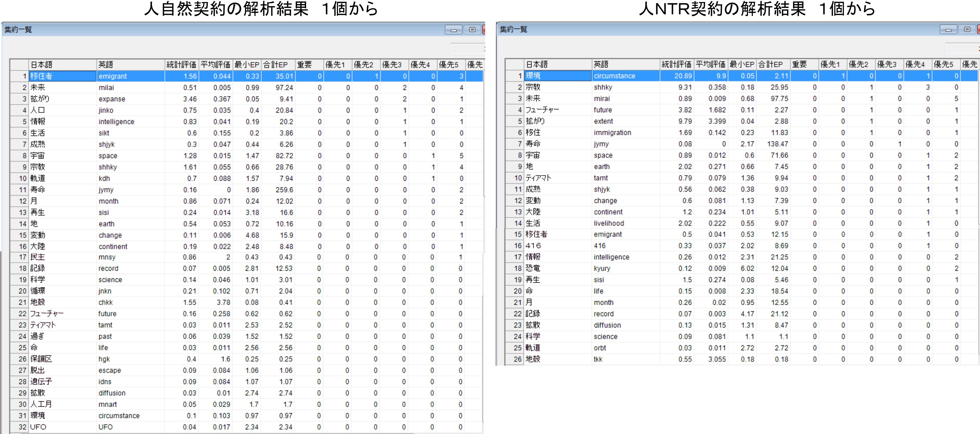
Task: Minimize the right 集約一覧 window
Action: 948,29
